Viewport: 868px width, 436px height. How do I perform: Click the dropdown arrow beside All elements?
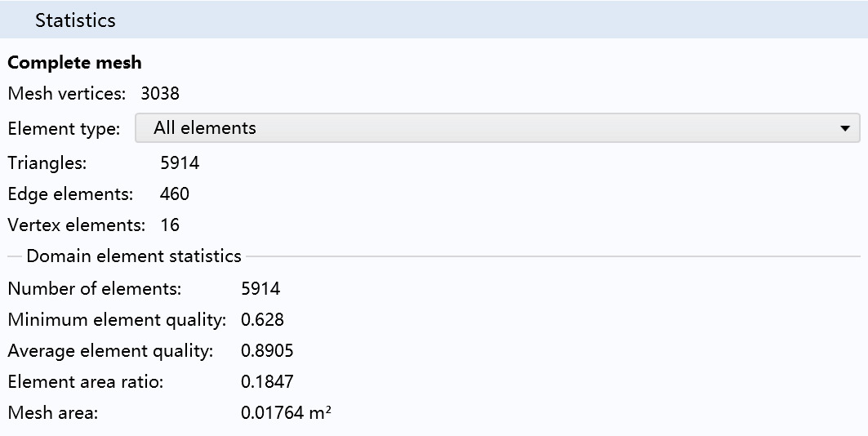845,128
